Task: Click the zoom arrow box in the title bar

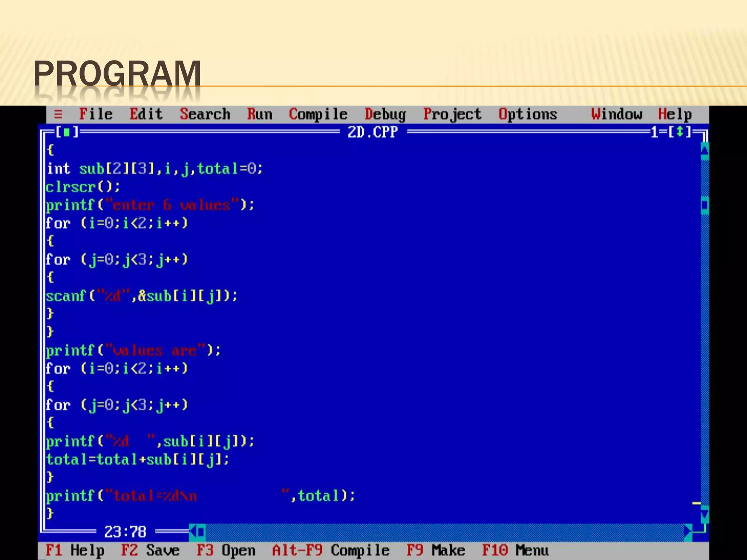Action: tap(680, 132)
